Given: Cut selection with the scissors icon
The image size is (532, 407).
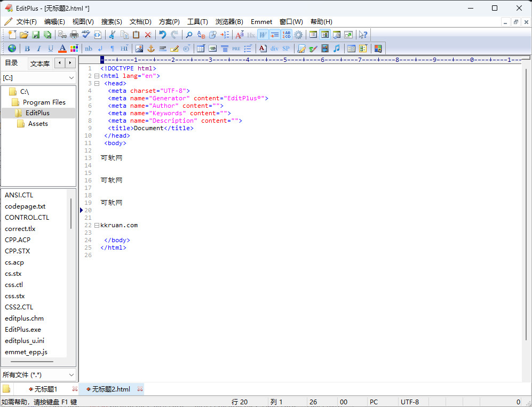Looking at the screenshot, I should coord(112,35).
